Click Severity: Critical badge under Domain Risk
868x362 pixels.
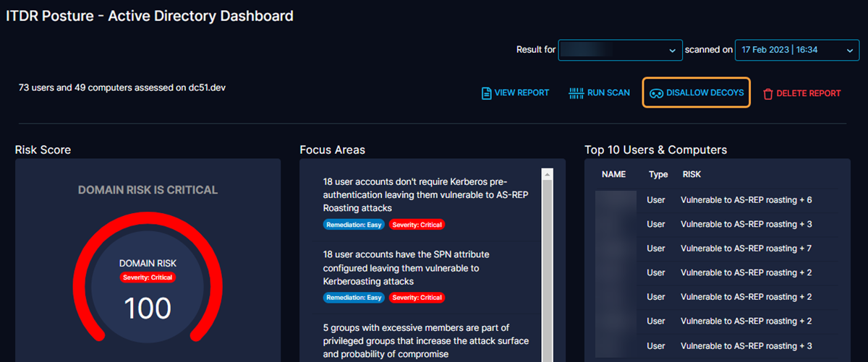coord(148,277)
